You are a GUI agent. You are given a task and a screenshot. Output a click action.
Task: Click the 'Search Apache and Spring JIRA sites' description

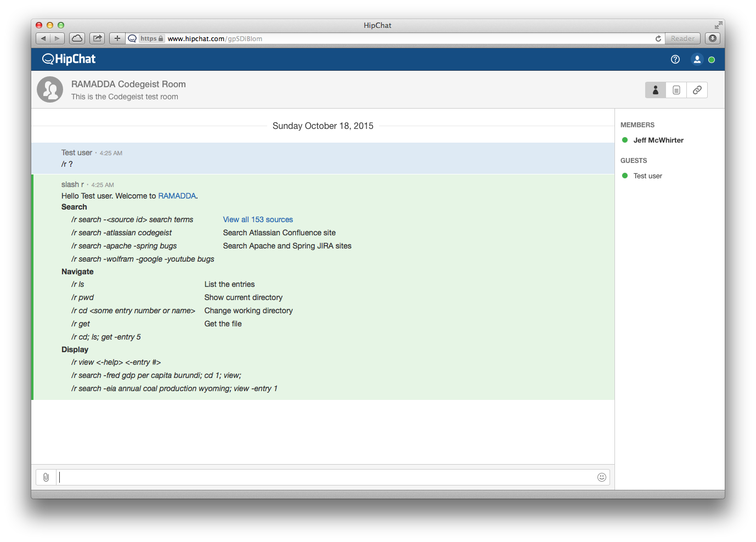[287, 246]
